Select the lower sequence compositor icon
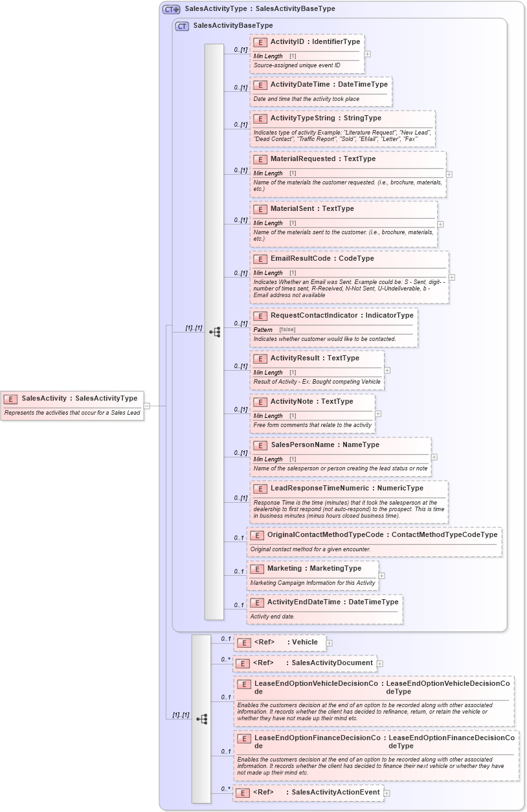Image resolution: width=527 pixels, height=812 pixels. coord(203,718)
